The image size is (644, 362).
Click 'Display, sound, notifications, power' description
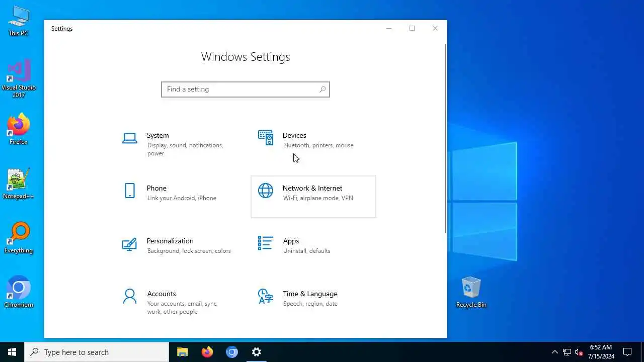185,149
